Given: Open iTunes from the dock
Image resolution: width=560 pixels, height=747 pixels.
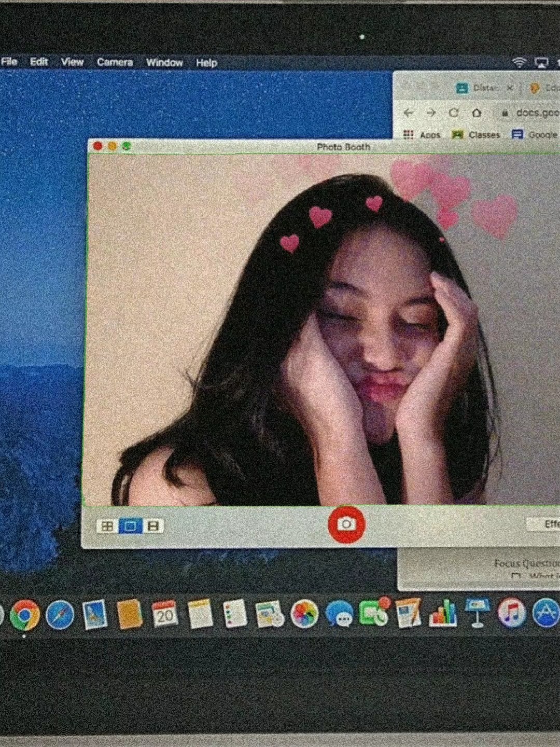Looking at the screenshot, I should (511, 613).
